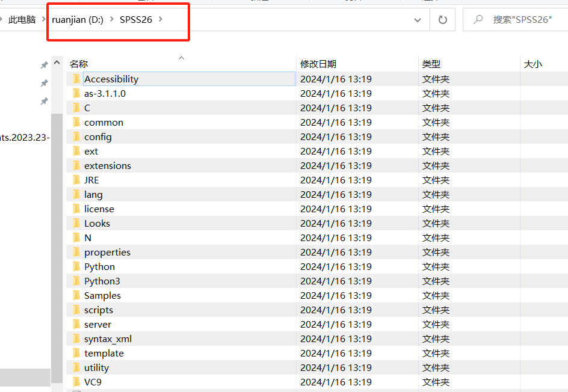Click the topmost pin icon in the sidebar
The width and height of the screenshot is (568, 392).
pos(44,64)
